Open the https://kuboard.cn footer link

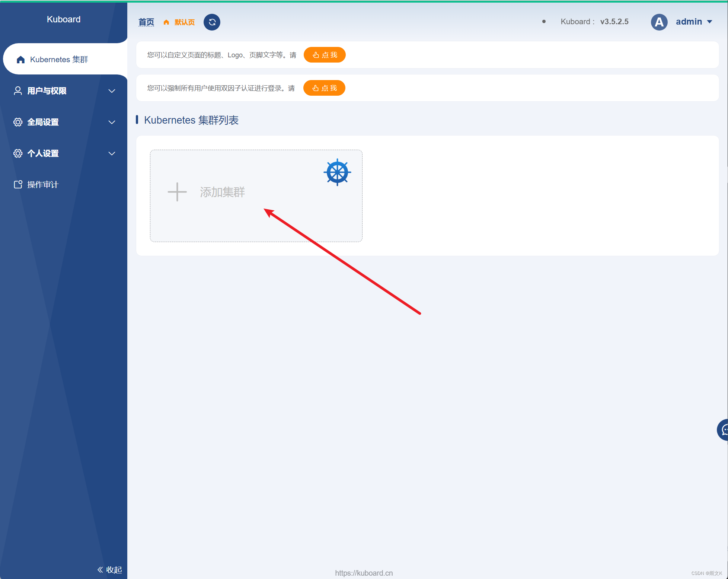tap(364, 573)
